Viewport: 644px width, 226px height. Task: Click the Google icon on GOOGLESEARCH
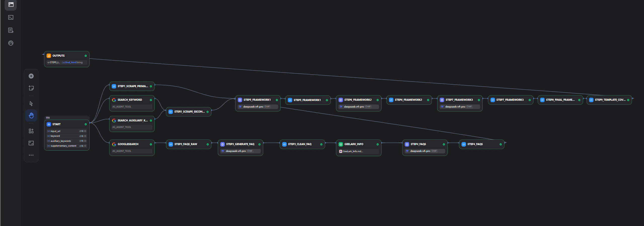[114, 144]
